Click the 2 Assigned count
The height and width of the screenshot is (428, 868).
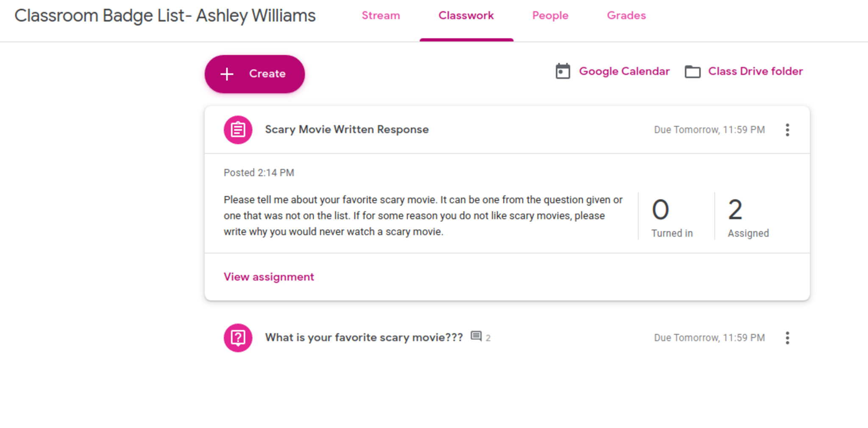[748, 217]
